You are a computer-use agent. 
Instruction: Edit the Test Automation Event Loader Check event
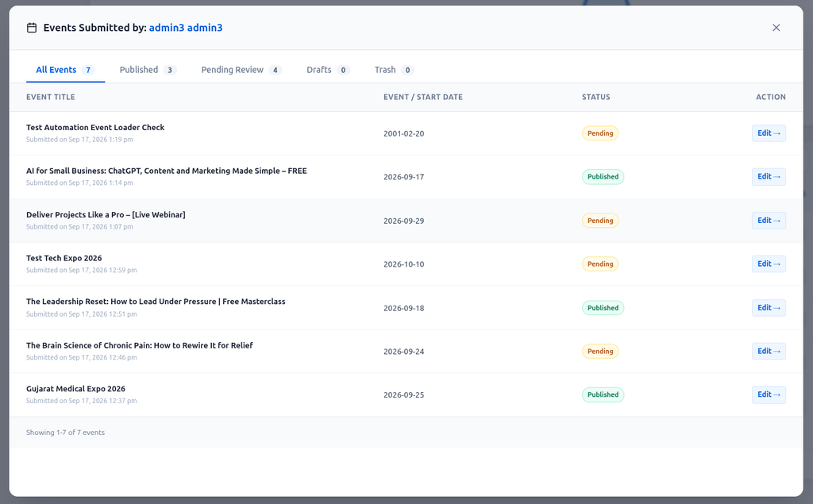769,133
